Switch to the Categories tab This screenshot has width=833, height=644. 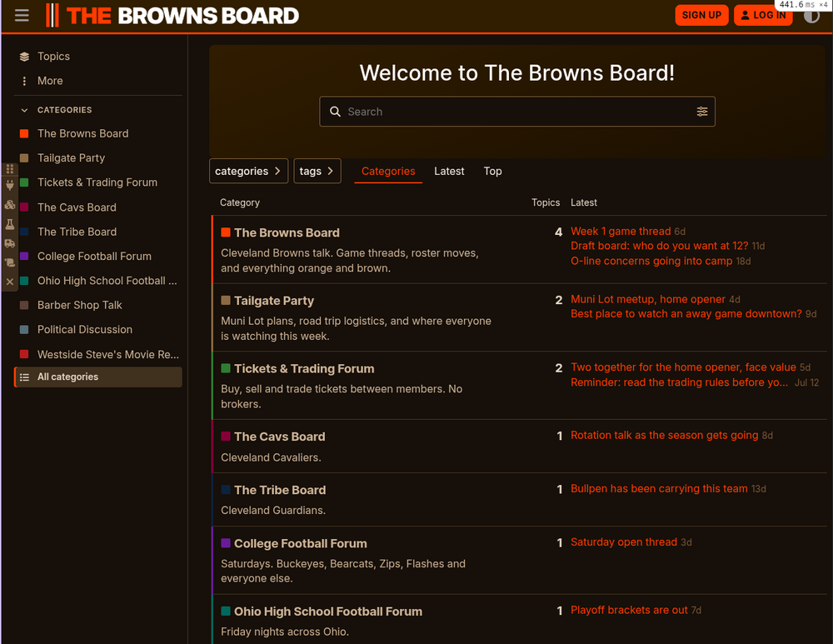click(x=388, y=171)
